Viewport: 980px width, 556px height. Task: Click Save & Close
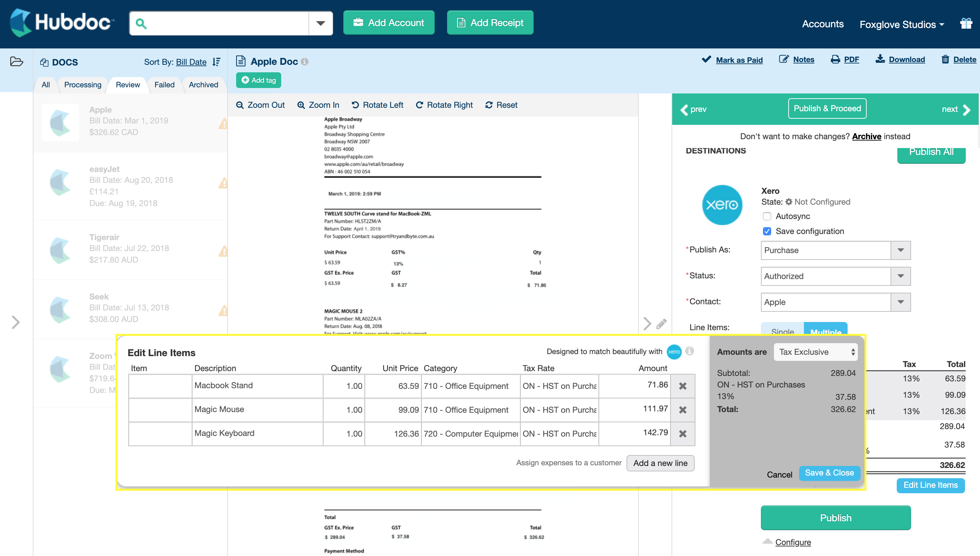829,473
